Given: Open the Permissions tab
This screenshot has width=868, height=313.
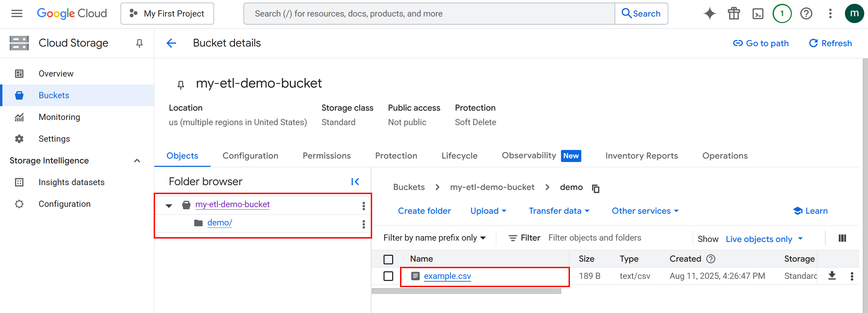Looking at the screenshot, I should pyautogui.click(x=326, y=156).
